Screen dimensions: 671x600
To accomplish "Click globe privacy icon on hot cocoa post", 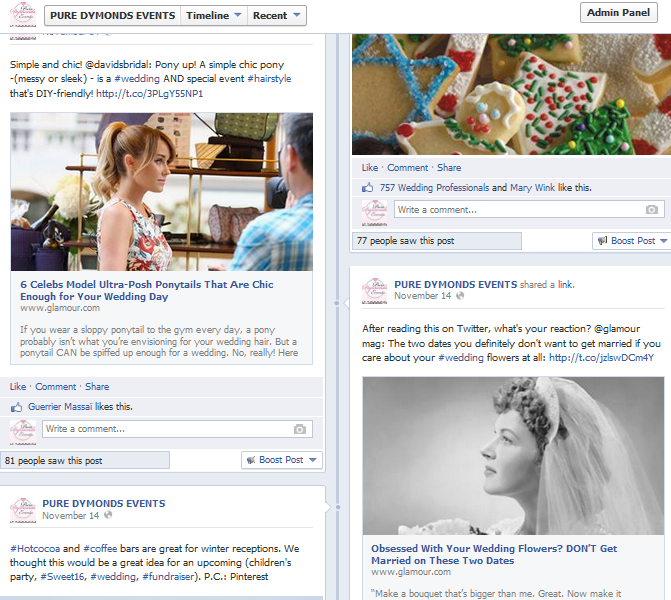I will [108, 515].
